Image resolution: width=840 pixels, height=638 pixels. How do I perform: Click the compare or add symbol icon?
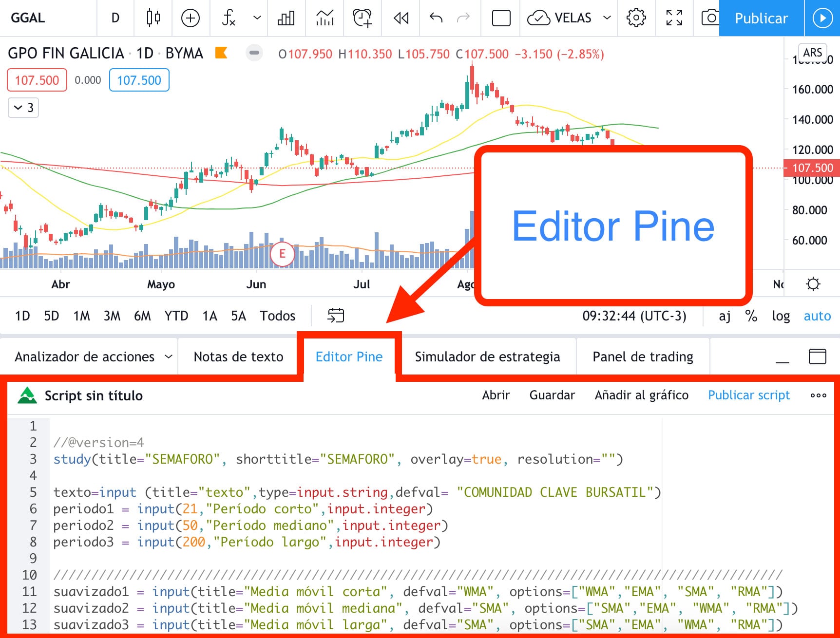point(190,18)
